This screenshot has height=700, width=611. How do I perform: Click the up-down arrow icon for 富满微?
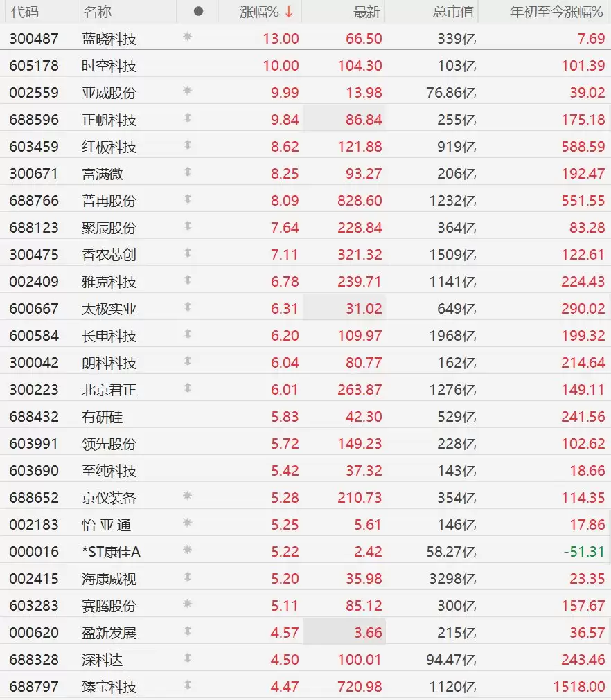pyautogui.click(x=188, y=172)
